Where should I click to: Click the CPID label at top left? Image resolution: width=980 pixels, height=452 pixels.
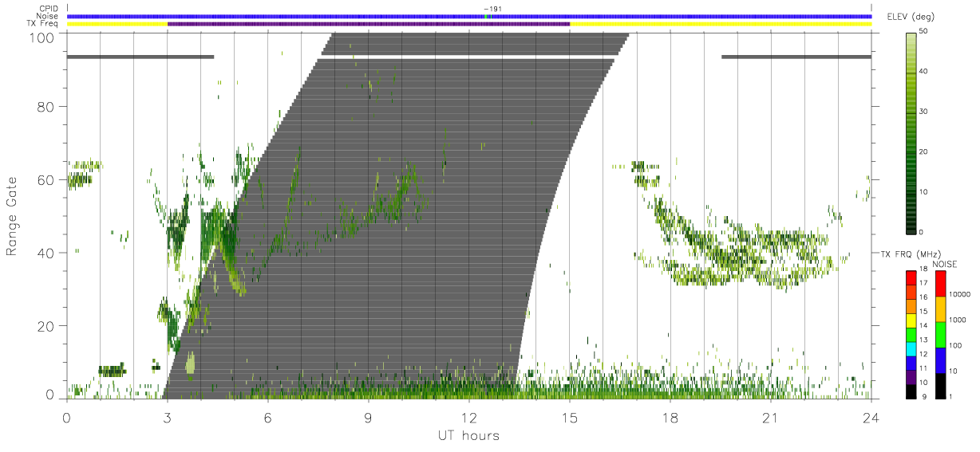pos(49,9)
